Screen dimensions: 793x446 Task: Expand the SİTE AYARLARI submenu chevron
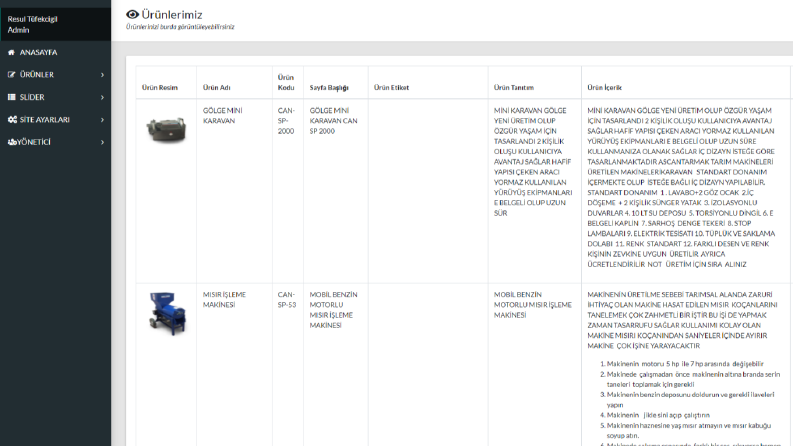click(x=102, y=120)
